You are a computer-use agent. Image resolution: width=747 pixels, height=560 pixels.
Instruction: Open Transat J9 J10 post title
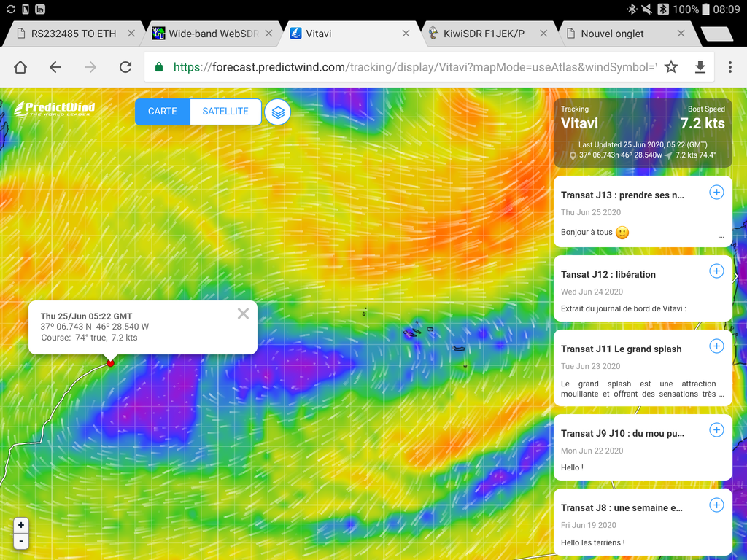point(622,434)
